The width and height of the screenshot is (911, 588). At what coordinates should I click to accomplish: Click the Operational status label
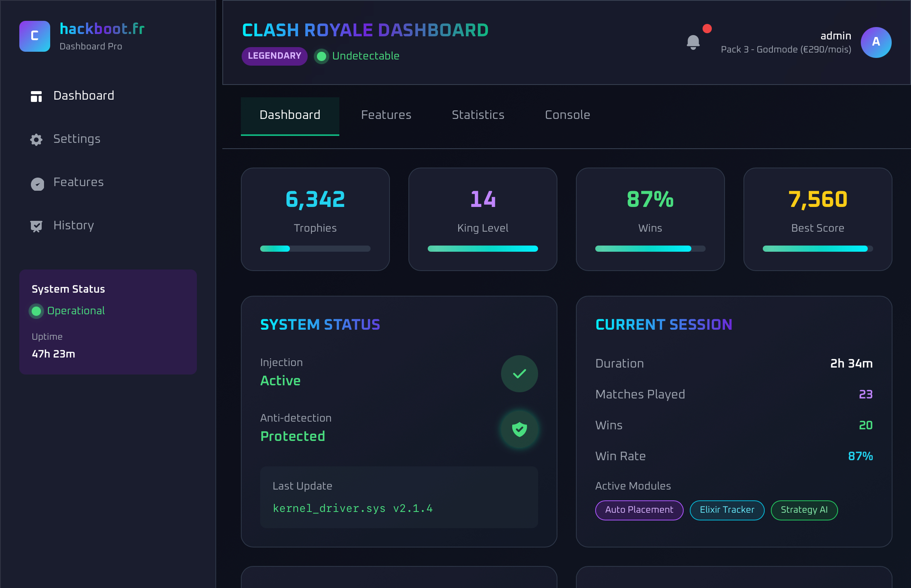(76, 311)
